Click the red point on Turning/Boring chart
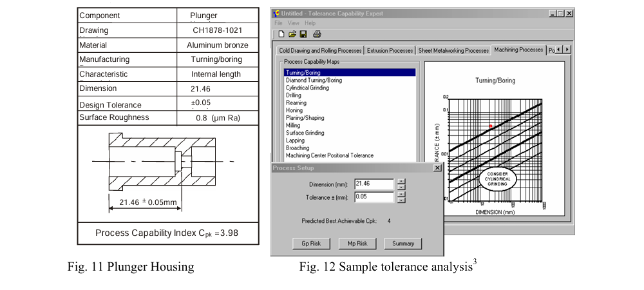The width and height of the screenshot is (644, 290). click(490, 126)
